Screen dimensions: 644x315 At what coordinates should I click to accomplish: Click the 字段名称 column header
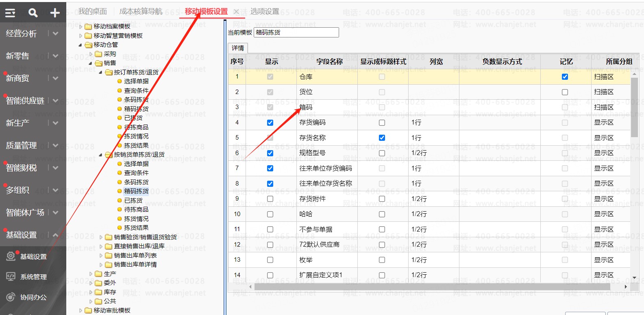(329, 62)
